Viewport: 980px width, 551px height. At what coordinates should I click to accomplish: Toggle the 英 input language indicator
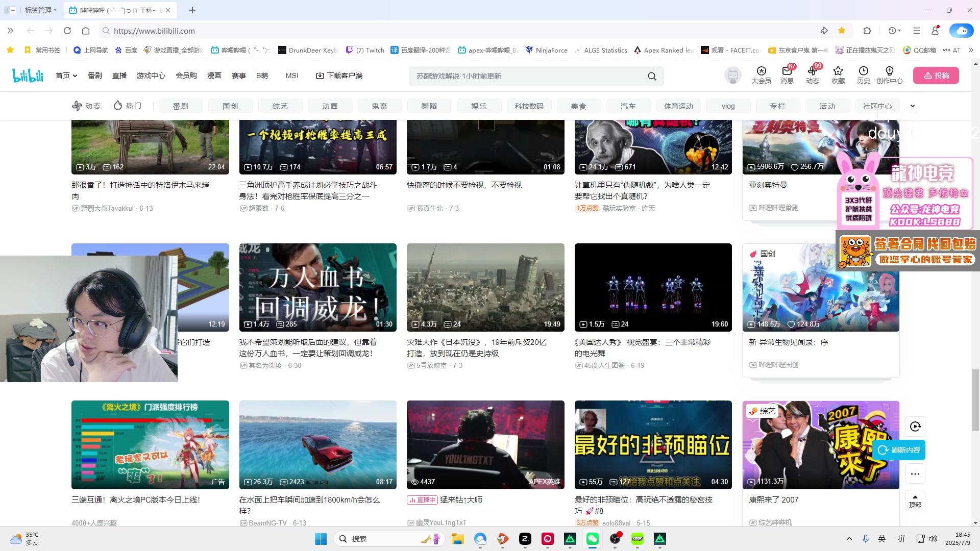click(882, 539)
